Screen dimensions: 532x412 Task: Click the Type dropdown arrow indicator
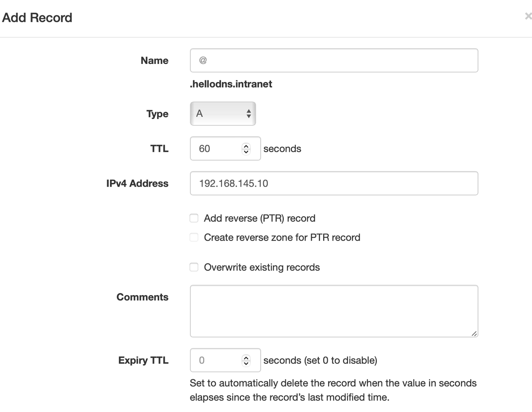249,113
